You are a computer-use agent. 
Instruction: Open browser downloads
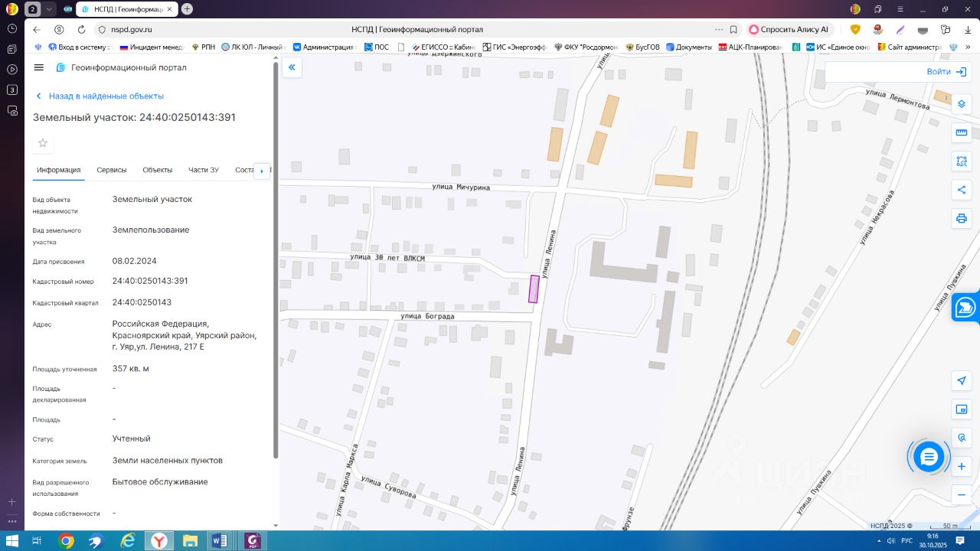[x=967, y=30]
